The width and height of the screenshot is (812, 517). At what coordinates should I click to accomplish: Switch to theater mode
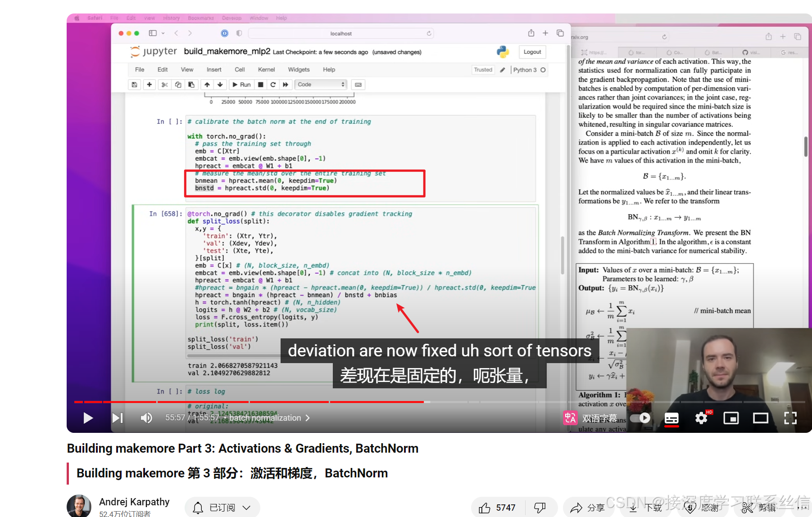[x=761, y=418]
